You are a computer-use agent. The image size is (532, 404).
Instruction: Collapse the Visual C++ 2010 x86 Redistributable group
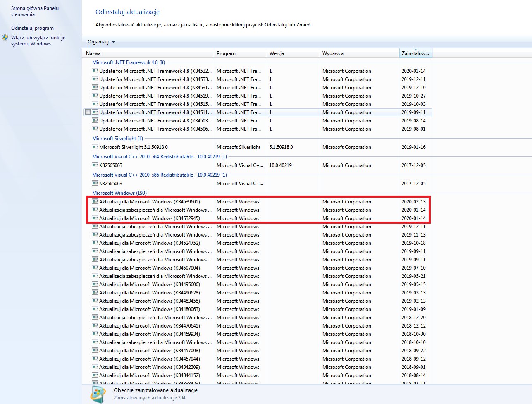(x=160, y=175)
